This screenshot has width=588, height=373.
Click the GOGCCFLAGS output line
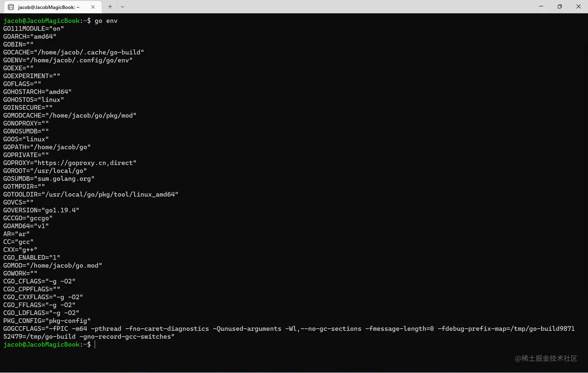(x=289, y=333)
